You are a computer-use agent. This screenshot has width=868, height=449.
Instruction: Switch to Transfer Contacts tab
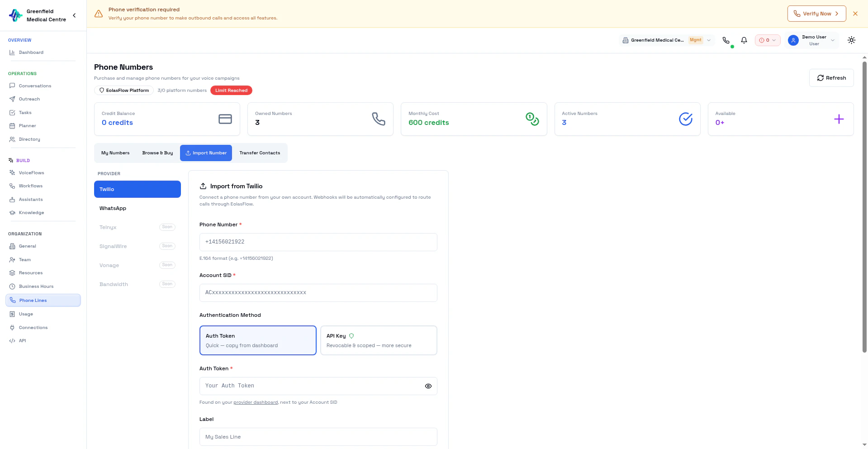click(x=260, y=153)
